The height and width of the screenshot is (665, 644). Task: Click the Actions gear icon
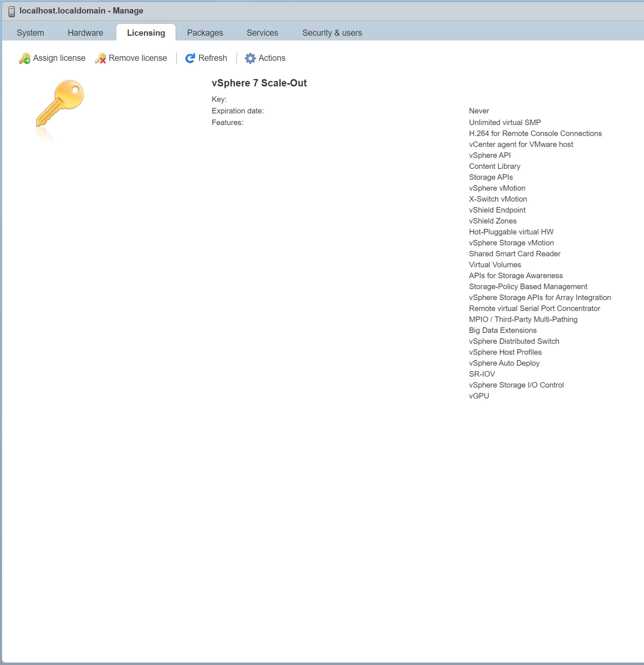pos(250,58)
